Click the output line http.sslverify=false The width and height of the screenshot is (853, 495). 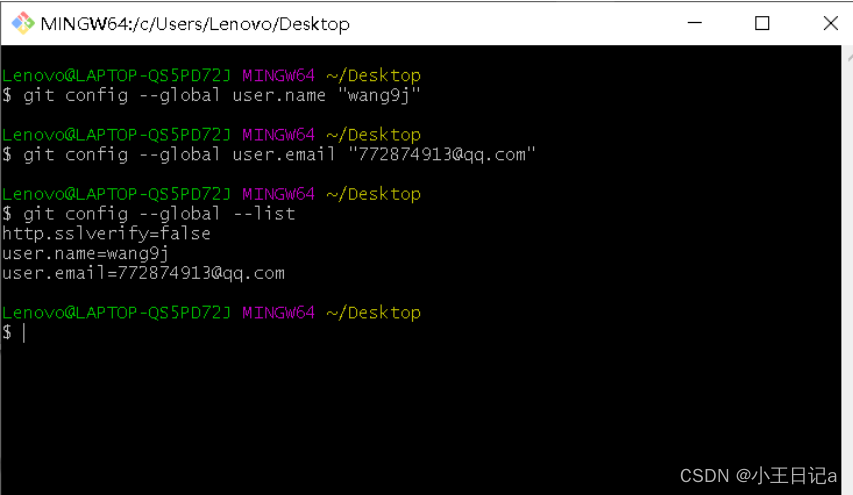tap(106, 234)
